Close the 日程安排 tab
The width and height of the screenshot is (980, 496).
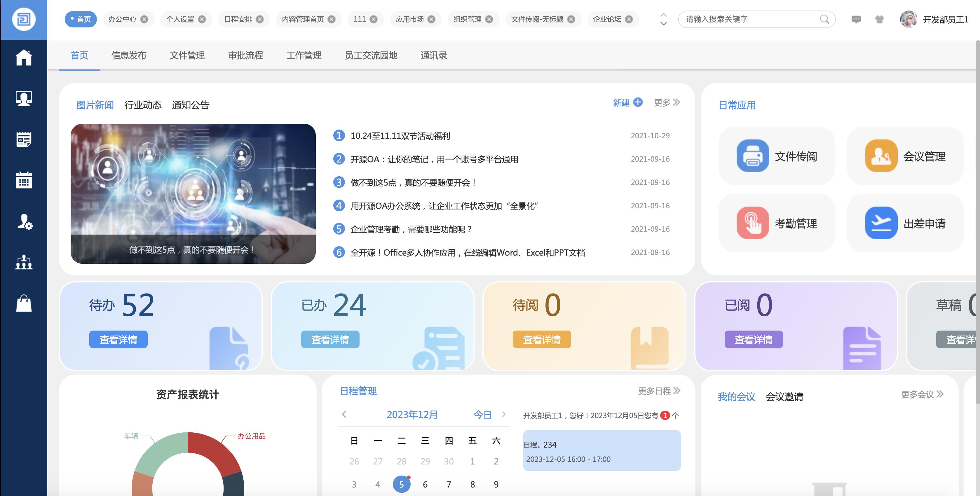pos(260,19)
